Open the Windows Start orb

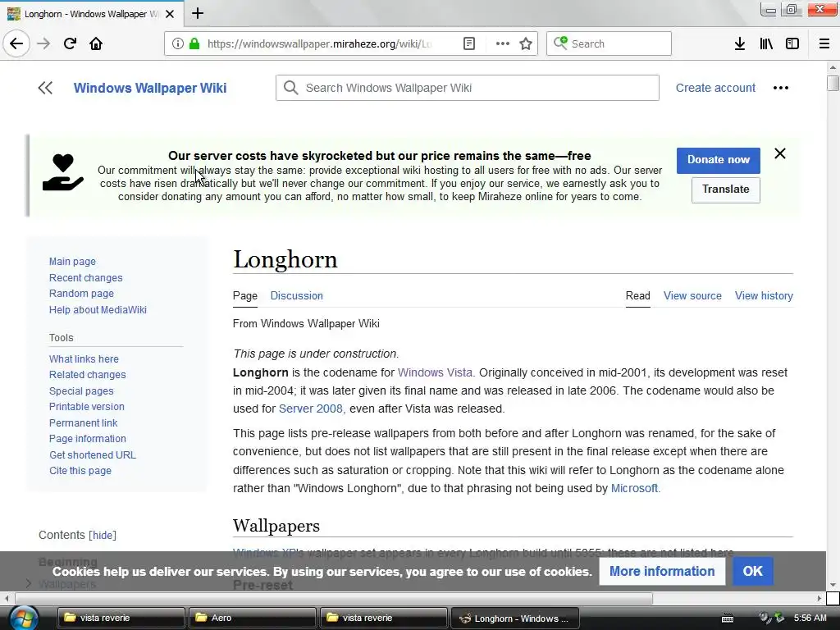pos(23,618)
